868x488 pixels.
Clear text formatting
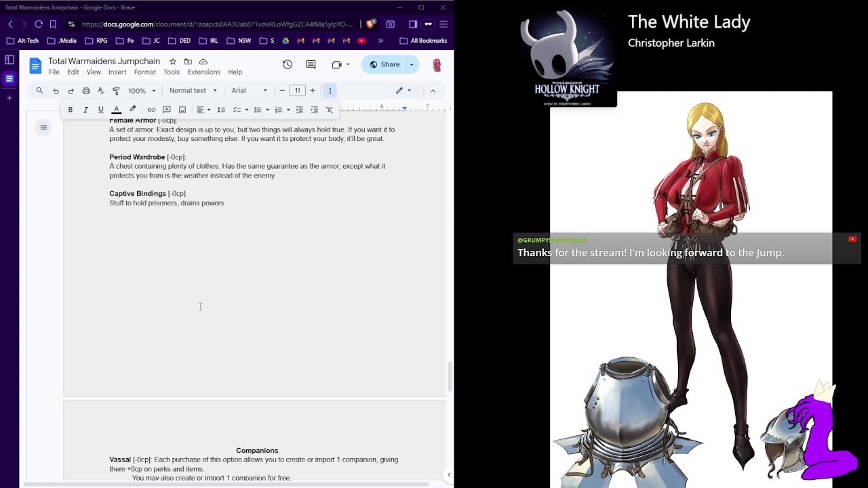(330, 110)
